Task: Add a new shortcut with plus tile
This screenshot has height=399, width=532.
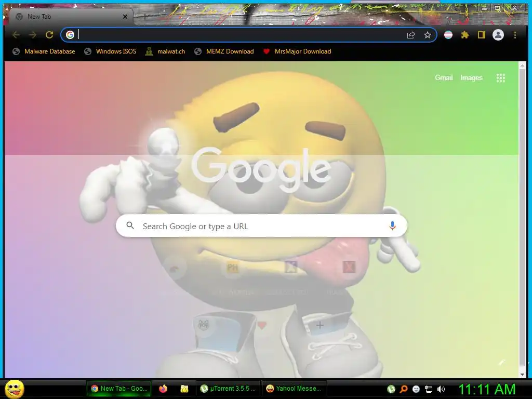Action: tap(320, 325)
